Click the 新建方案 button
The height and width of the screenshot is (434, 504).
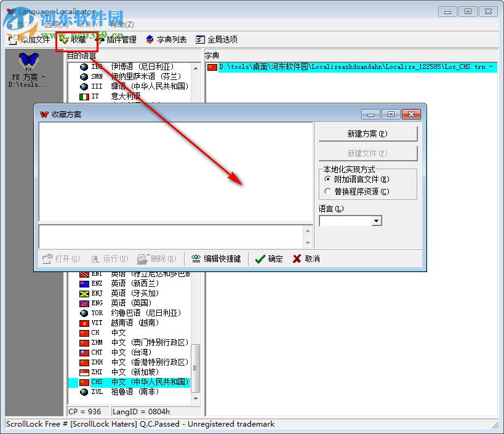367,133
